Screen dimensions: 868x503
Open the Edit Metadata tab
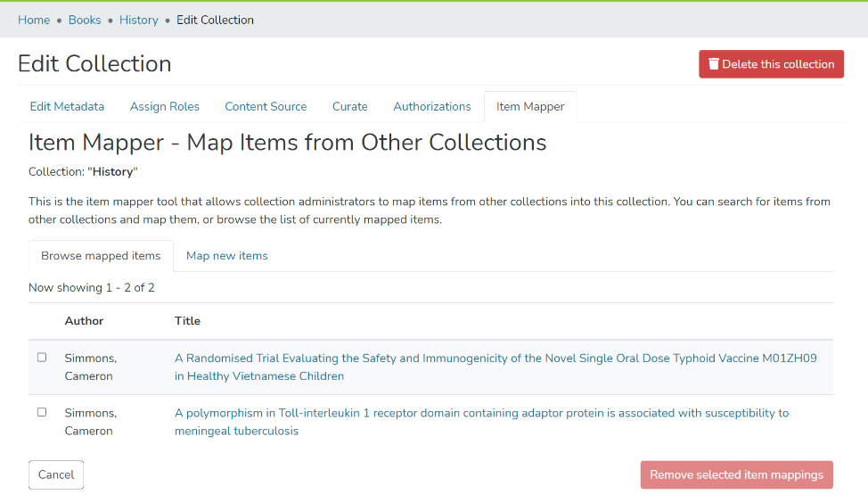[x=67, y=106]
